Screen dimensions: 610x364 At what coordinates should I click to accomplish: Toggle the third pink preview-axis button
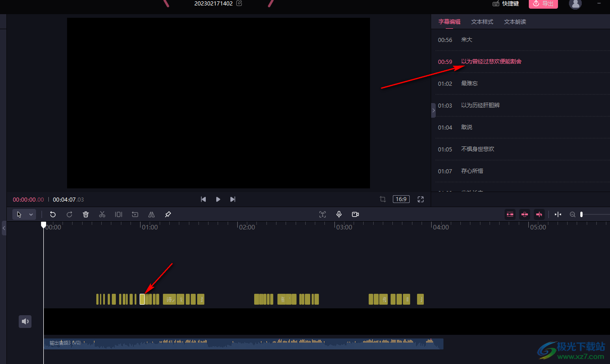[x=539, y=214]
